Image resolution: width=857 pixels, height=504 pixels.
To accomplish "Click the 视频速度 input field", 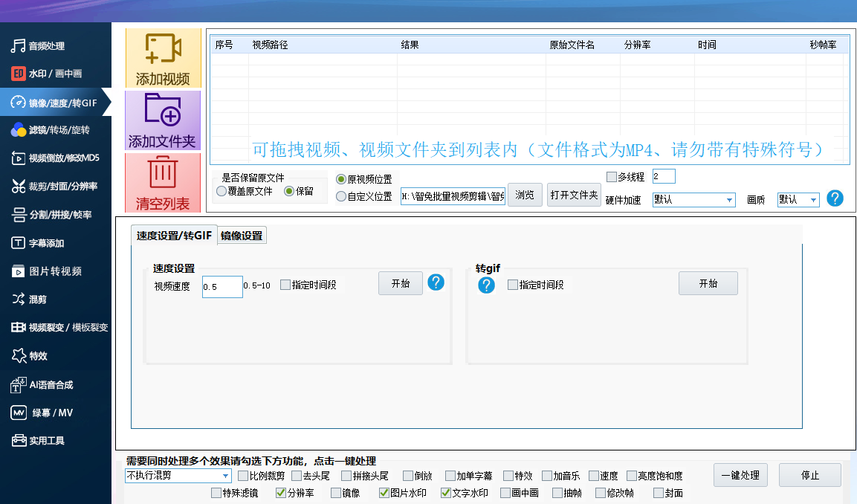I will tap(221, 287).
